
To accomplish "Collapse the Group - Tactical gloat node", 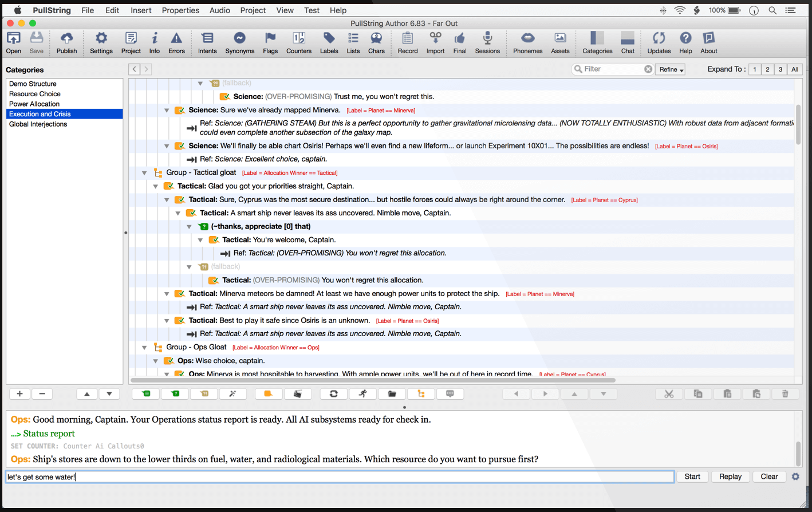I will [144, 173].
